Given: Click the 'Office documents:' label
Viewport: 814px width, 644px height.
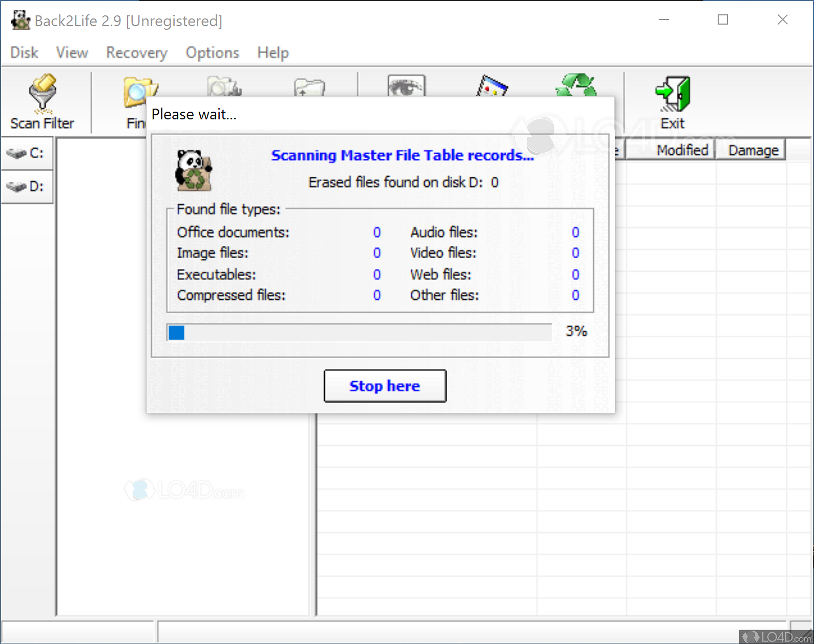Looking at the screenshot, I should 233,232.
